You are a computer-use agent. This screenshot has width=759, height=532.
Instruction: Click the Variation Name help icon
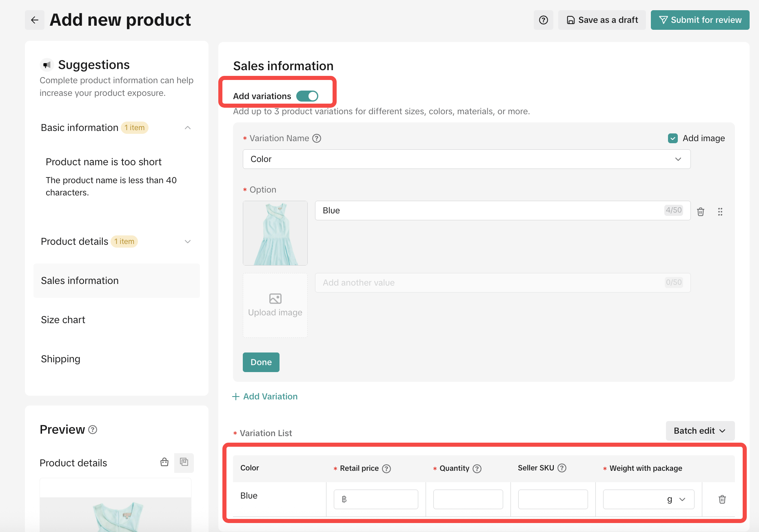[317, 138]
